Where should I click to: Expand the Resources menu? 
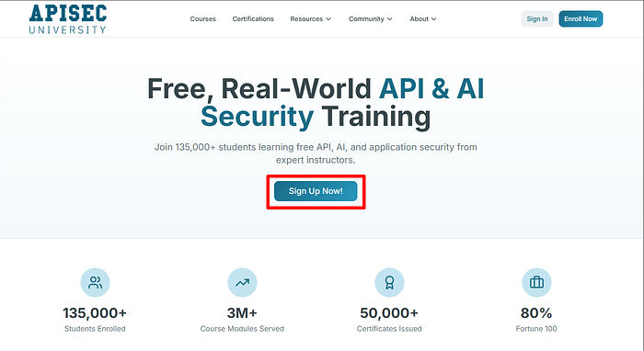point(311,19)
